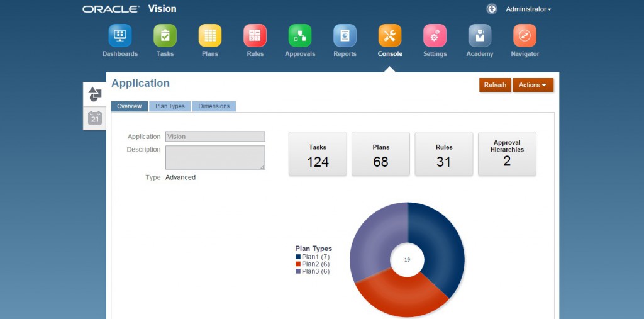Click the Oracle logo

click(x=111, y=9)
